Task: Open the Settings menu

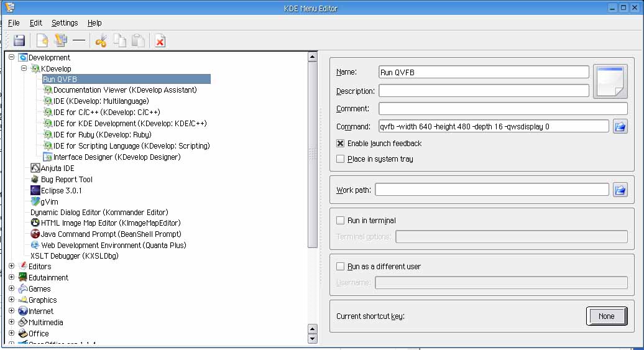Action: [x=65, y=23]
